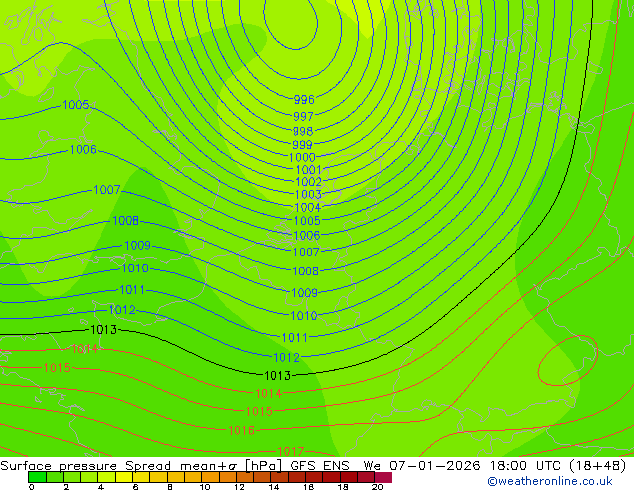
Task: Click the 996 isobar label
Action: coord(304,99)
